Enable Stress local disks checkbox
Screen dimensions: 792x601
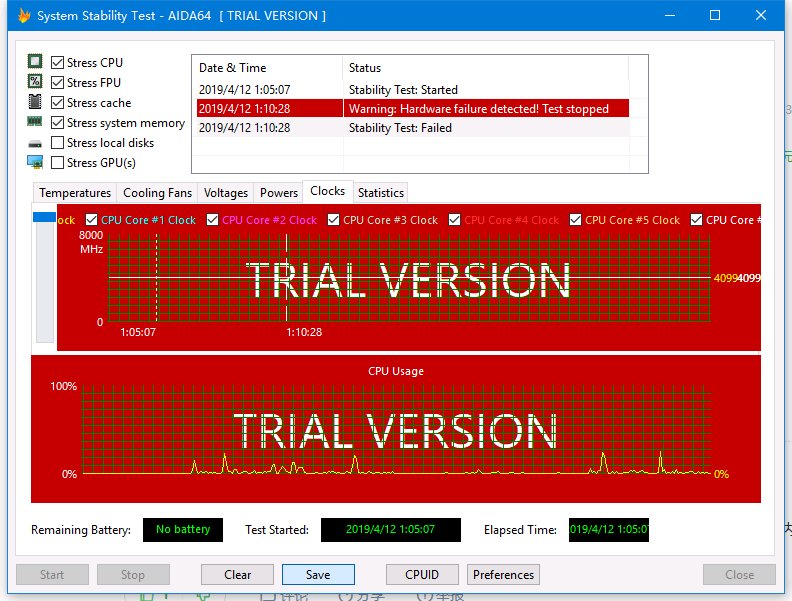[58, 142]
